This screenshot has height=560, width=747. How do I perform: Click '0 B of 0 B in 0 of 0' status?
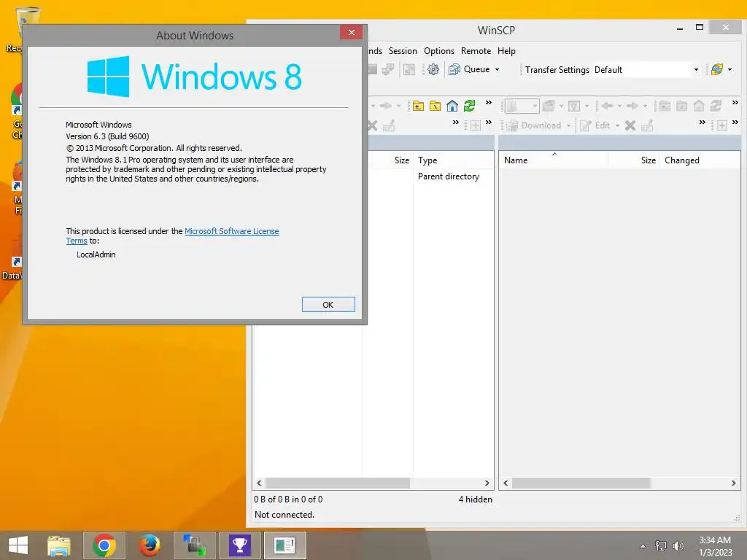tap(288, 499)
